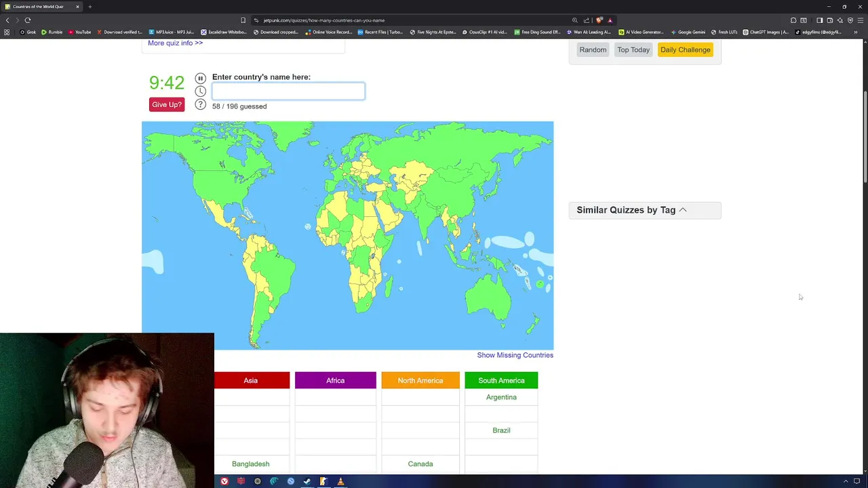Close the Countries of the World Quiz tab

pyautogui.click(x=77, y=7)
